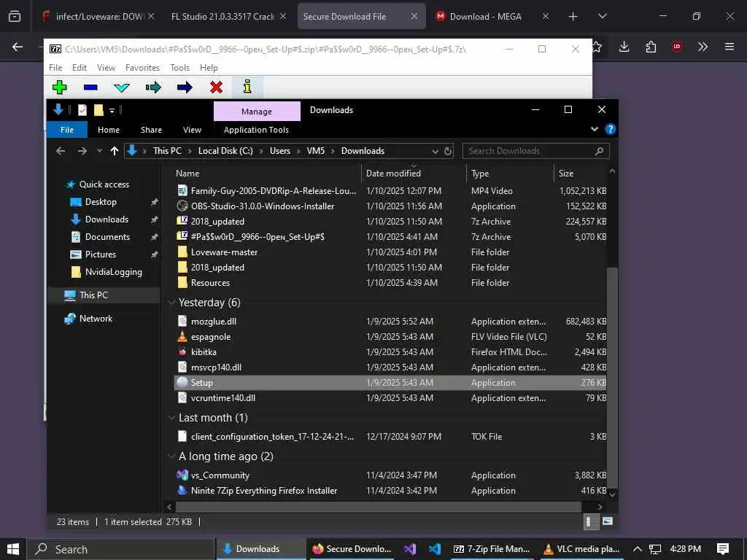Screen dimensions: 747x560
Task: Select Downloads in navigation pane
Action: coord(107,219)
